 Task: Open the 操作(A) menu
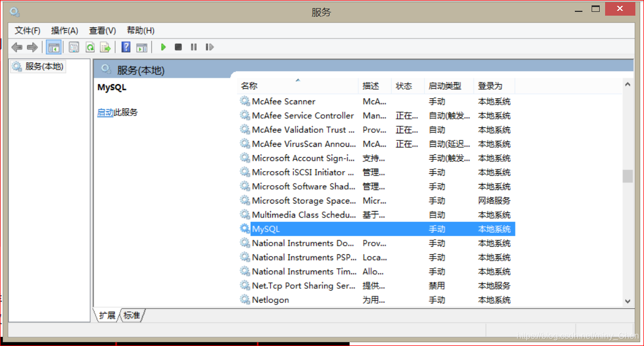pos(64,30)
